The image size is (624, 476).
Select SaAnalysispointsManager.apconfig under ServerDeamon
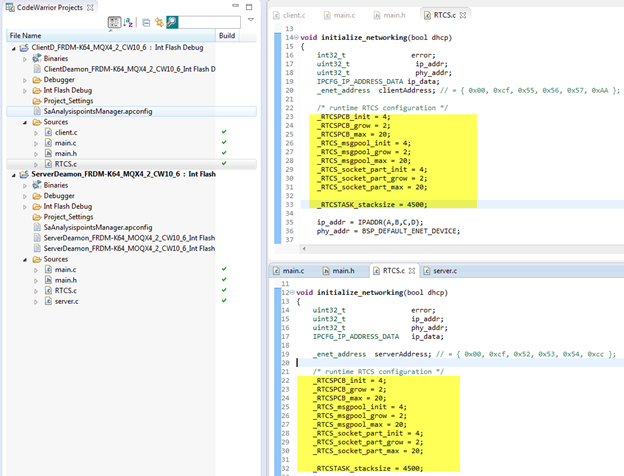pyautogui.click(x=98, y=227)
